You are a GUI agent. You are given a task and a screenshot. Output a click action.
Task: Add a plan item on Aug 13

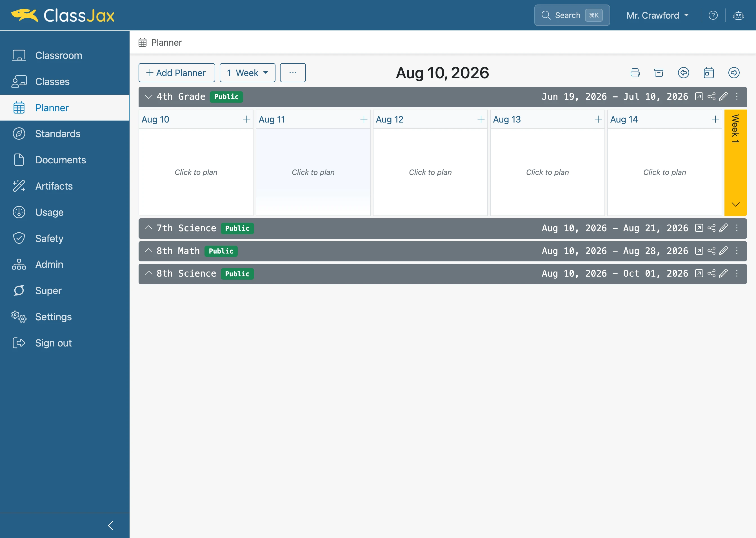pyautogui.click(x=598, y=119)
